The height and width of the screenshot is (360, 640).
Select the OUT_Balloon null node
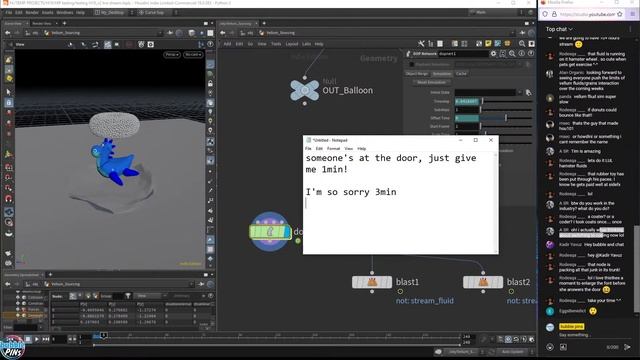pyautogui.click(x=304, y=91)
